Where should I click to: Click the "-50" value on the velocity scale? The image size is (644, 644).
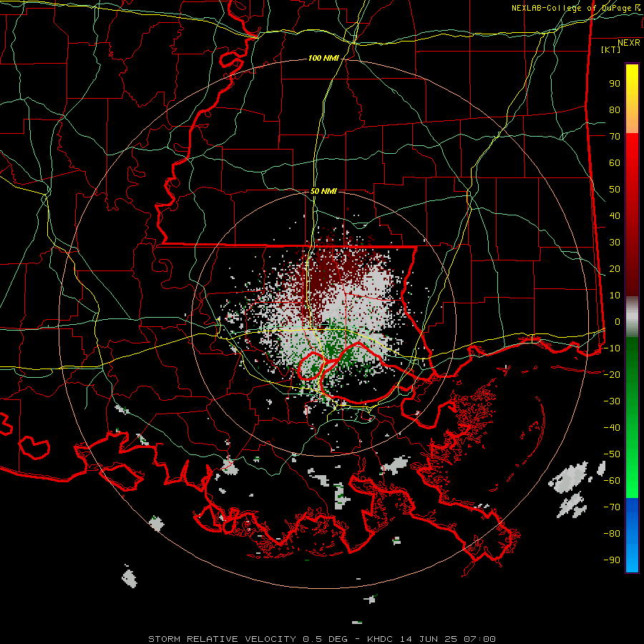click(612, 454)
